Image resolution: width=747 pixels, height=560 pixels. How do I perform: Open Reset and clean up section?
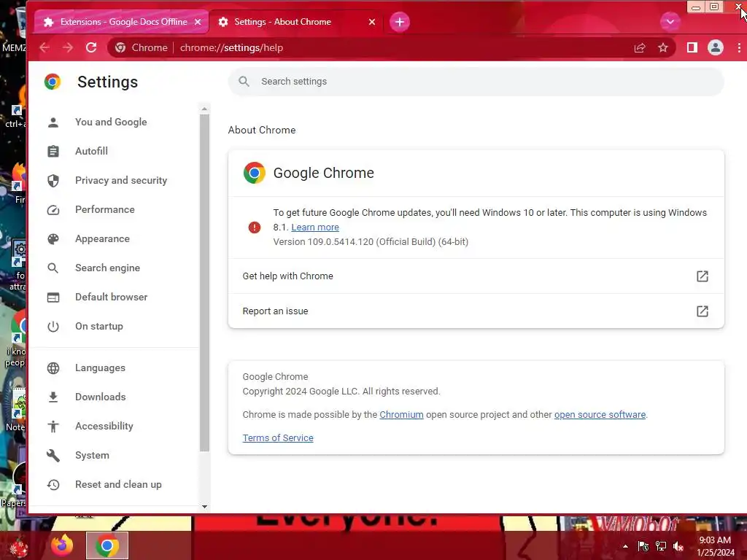pos(118,484)
